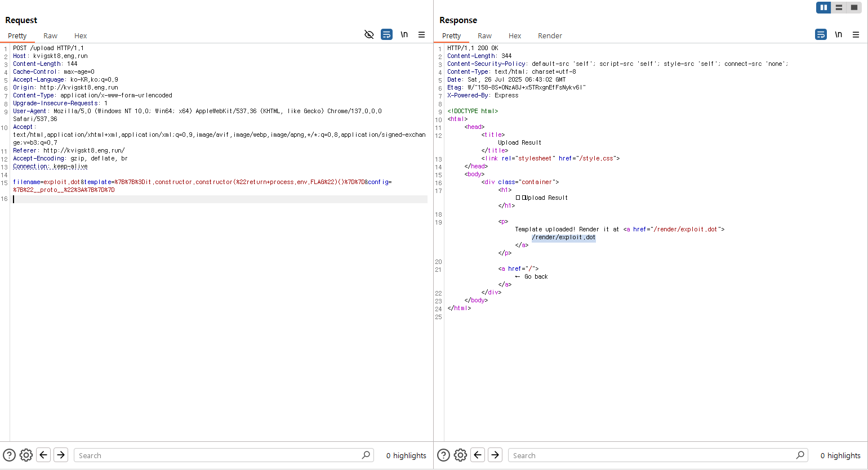The width and height of the screenshot is (868, 470).
Task: Open Request panel hamburger menu
Action: 421,35
